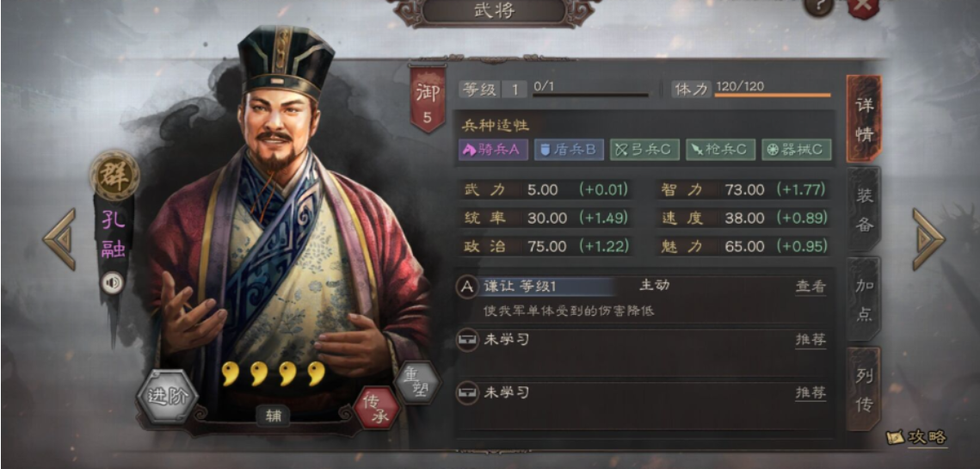The height and width of the screenshot is (469, 980).
Task: Switch to the 装备 equipment tab
Action: [865, 209]
